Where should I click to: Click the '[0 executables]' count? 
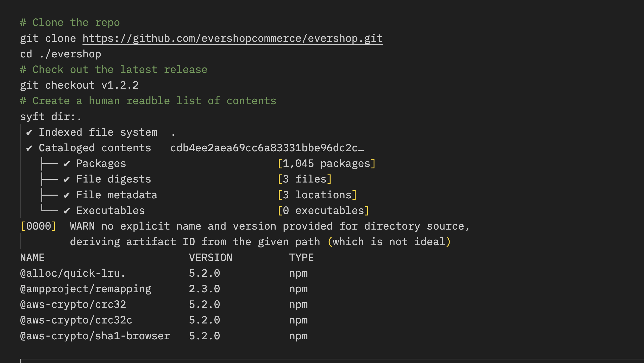[x=323, y=211]
